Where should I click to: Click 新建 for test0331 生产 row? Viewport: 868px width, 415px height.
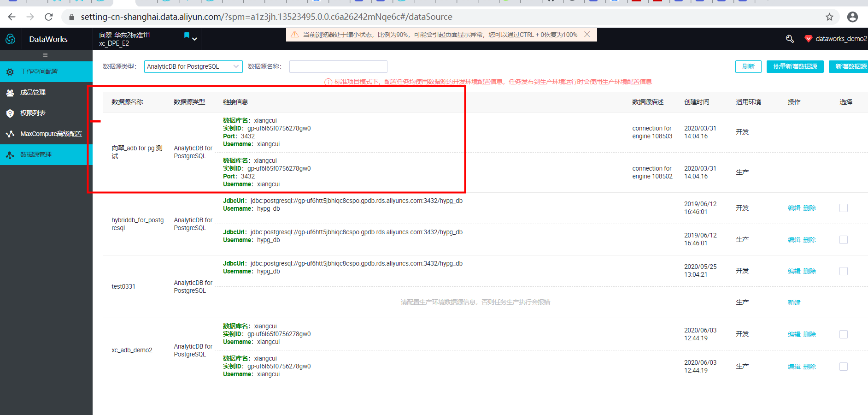click(x=794, y=302)
